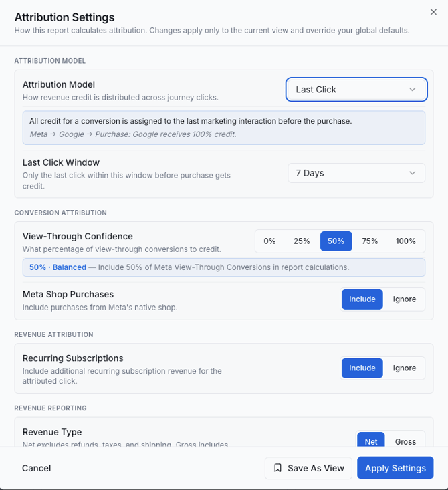This screenshot has width=448, height=490.
Task: Switch Revenue Type to Gross
Action: pos(405,440)
